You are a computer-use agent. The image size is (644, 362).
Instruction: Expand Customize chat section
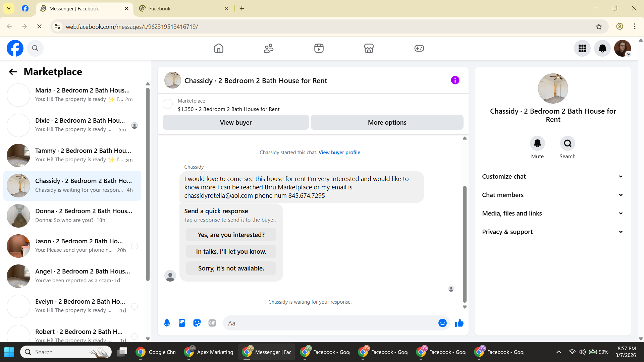pyautogui.click(x=553, y=177)
